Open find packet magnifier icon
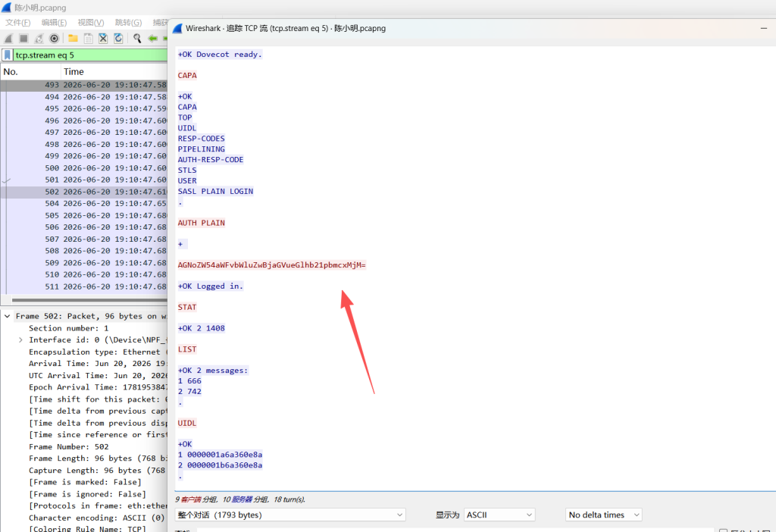776x532 pixels. tap(137, 39)
